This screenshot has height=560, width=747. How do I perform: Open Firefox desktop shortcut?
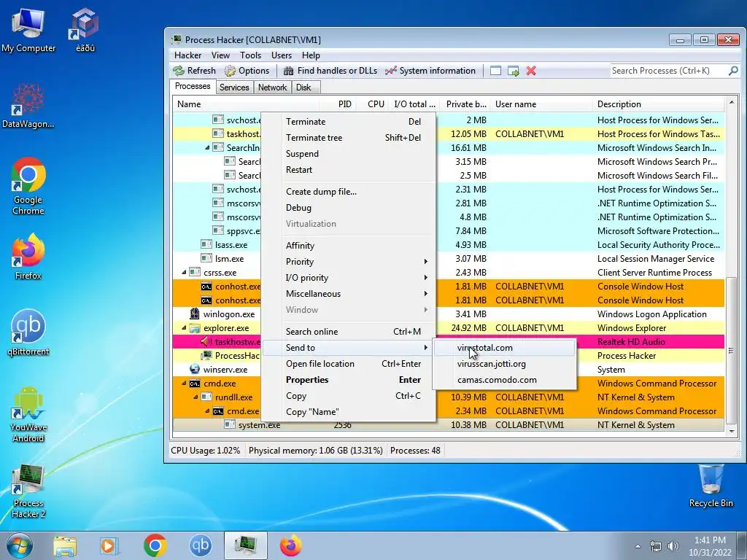click(28, 257)
